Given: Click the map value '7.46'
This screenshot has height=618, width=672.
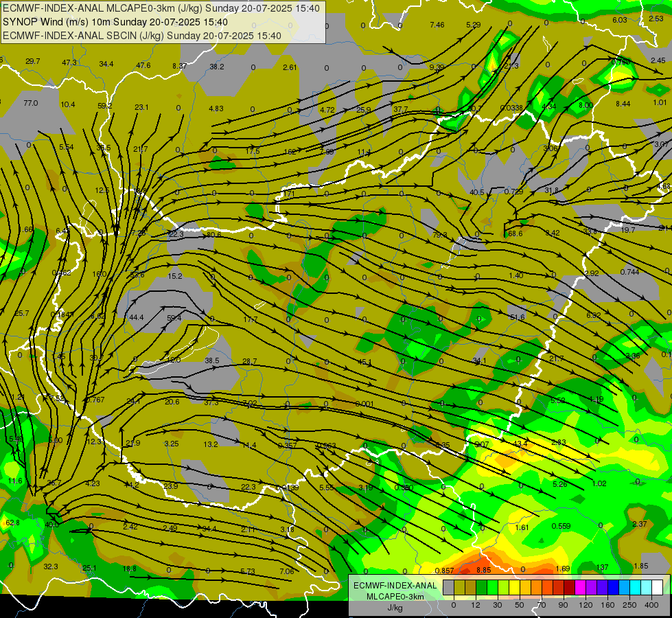Looking at the screenshot, I should click(x=437, y=25).
